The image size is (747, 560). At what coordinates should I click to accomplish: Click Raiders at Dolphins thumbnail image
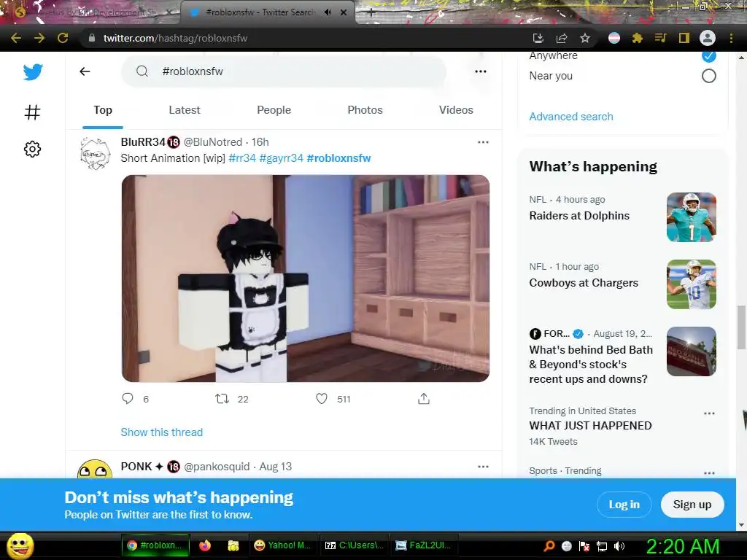pyautogui.click(x=692, y=217)
